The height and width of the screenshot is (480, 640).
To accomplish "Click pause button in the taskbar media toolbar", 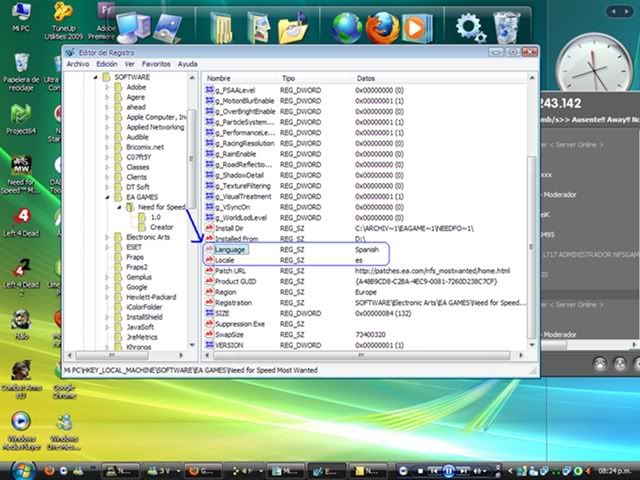I will tap(448, 471).
